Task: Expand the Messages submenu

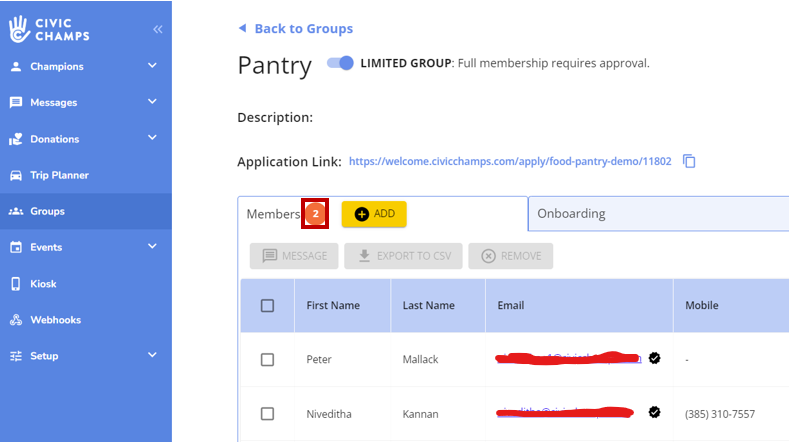Action: [x=152, y=102]
